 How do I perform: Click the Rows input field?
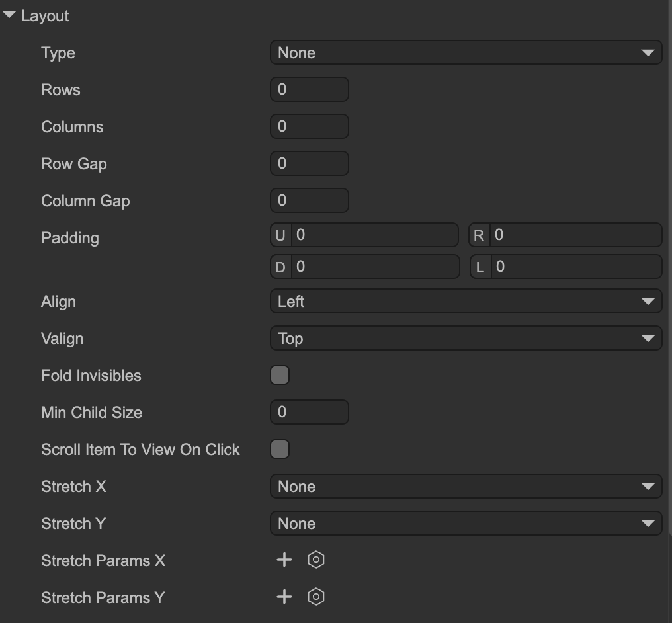pyautogui.click(x=309, y=90)
